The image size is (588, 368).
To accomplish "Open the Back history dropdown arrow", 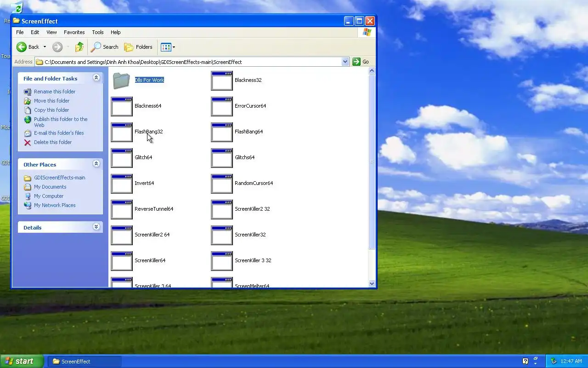I will pos(45,47).
